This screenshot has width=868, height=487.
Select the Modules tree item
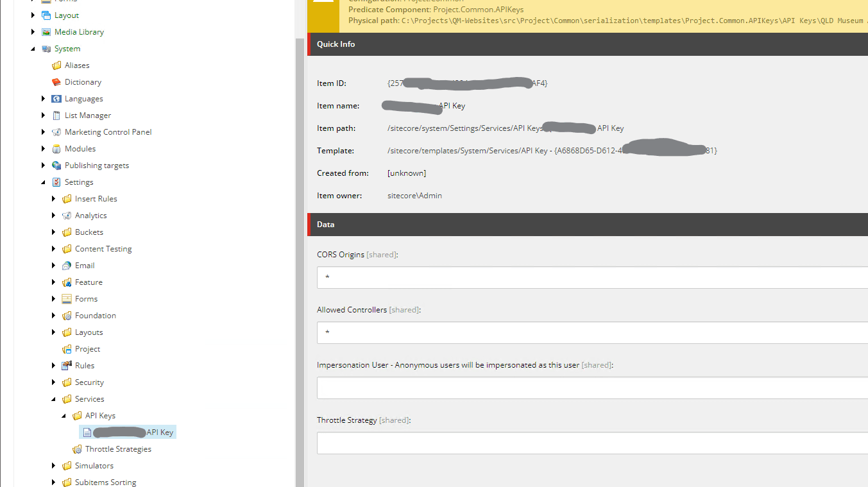pyautogui.click(x=80, y=149)
